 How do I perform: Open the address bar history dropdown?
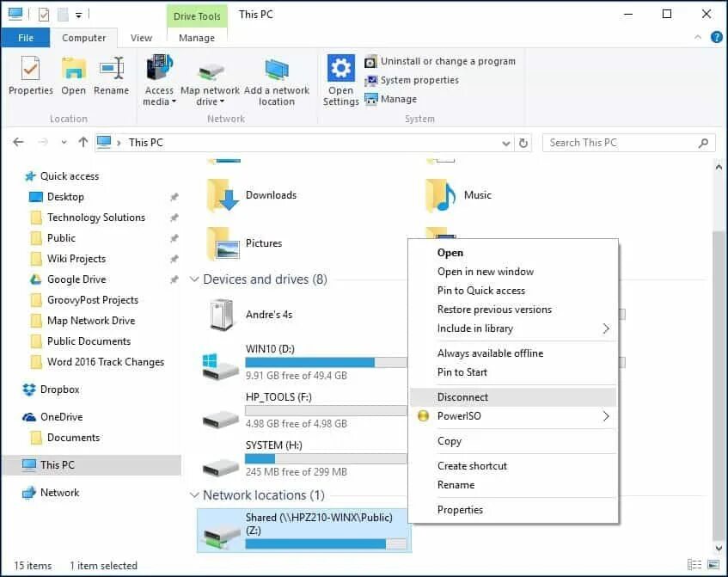tap(506, 143)
